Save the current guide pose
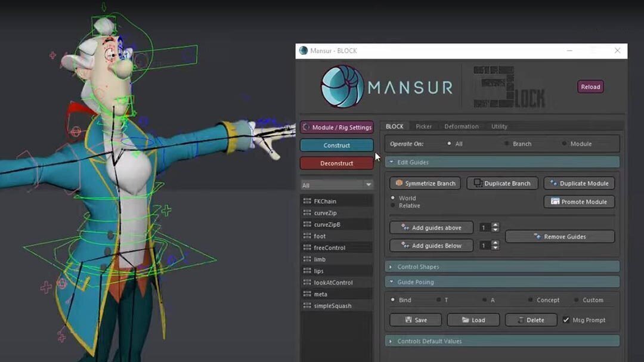Image resolution: width=644 pixels, height=362 pixels. click(x=416, y=320)
